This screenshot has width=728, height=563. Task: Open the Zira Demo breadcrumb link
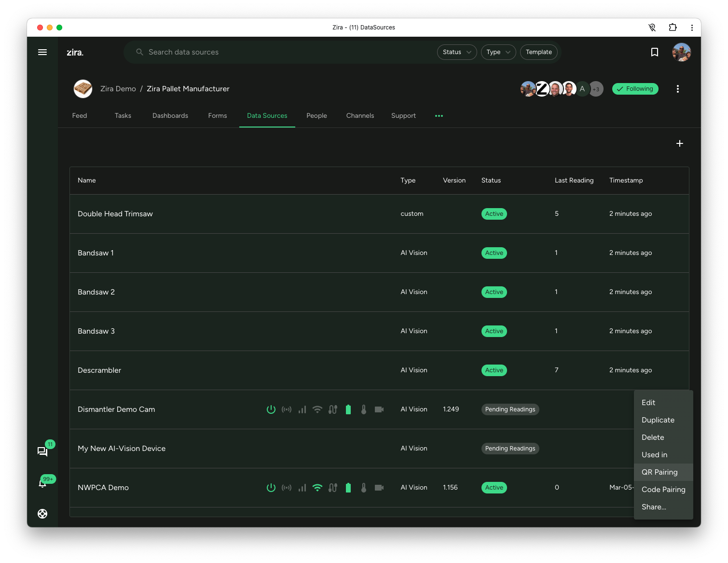tap(118, 89)
